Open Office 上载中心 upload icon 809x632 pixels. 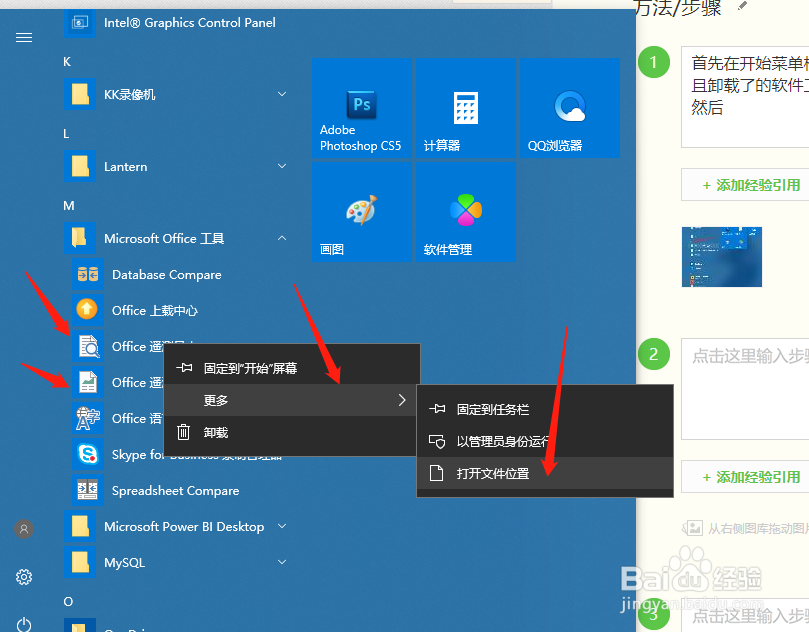pyautogui.click(x=88, y=310)
